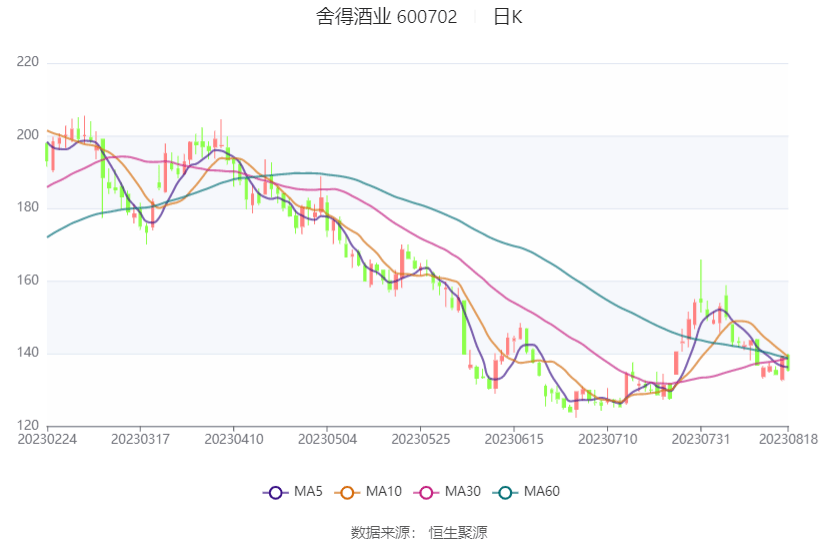Click the 20230615 date on the axis
Viewport: 838px width, 542px height.
click(513, 439)
